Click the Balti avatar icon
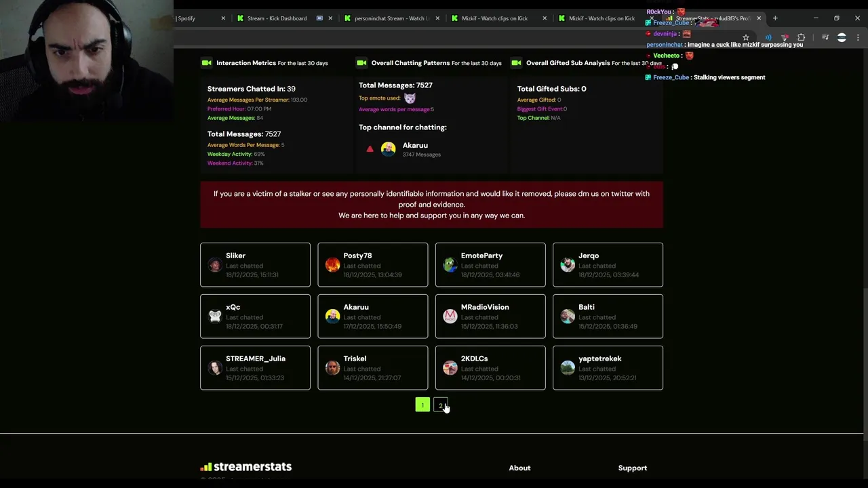Image resolution: width=868 pixels, height=488 pixels. coord(568,317)
